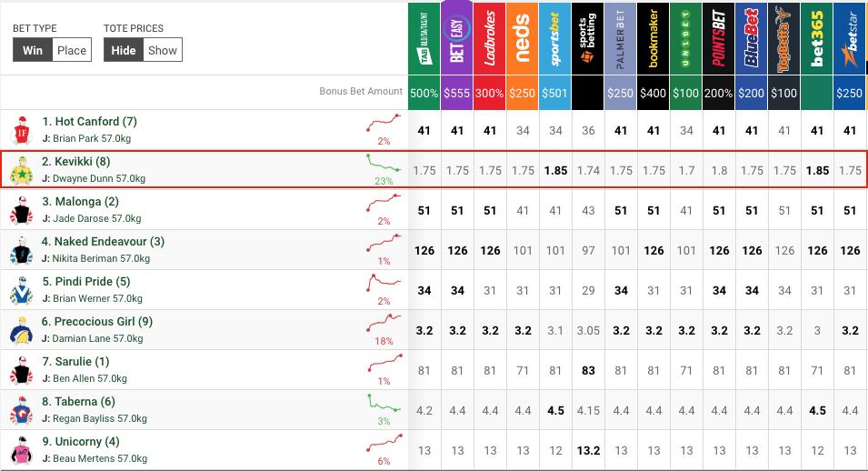Viewport: 868px width, 471px height.
Task: Select the neds orange logo
Action: pos(522,38)
